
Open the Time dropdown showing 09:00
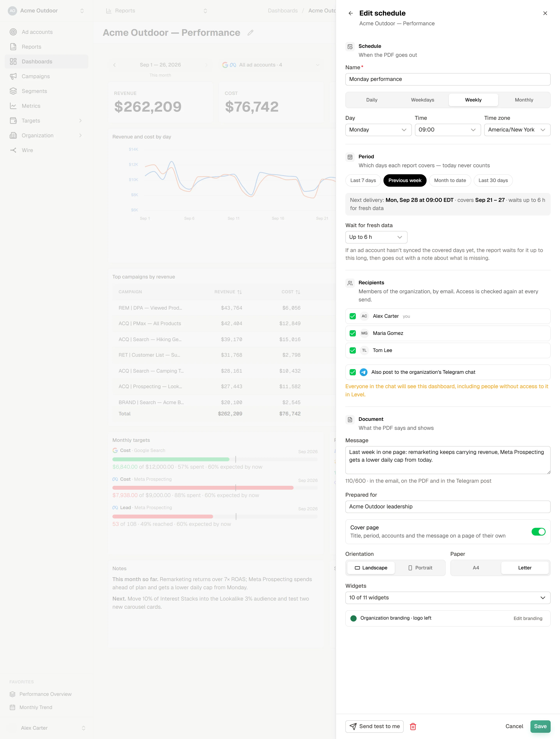point(448,130)
